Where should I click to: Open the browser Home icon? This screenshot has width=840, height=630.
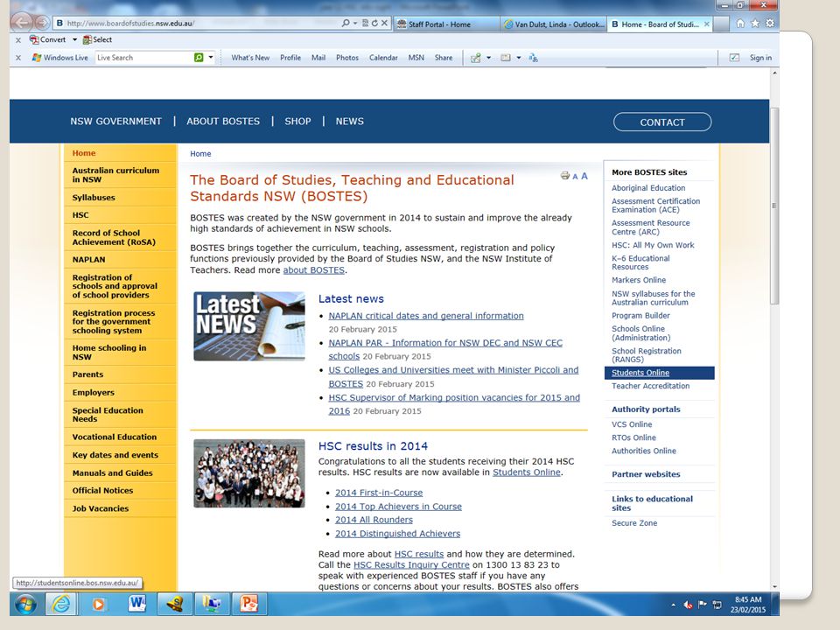pyautogui.click(x=740, y=23)
